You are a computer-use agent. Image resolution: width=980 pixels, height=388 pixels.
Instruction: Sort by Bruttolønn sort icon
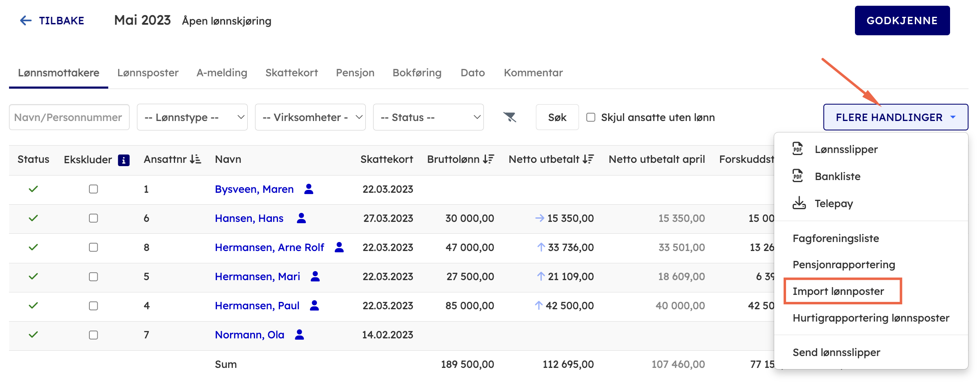(x=488, y=159)
